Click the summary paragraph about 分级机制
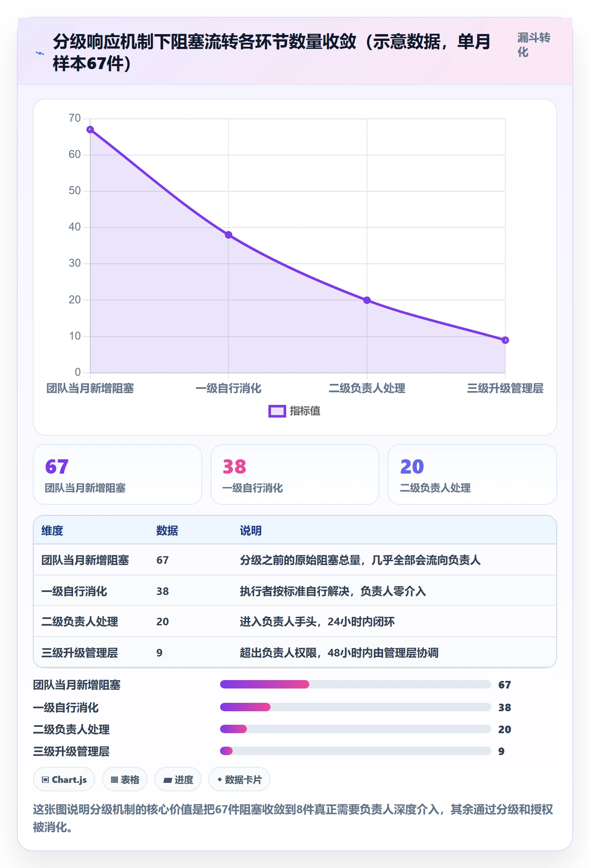The width and height of the screenshot is (590, 868). (x=293, y=818)
